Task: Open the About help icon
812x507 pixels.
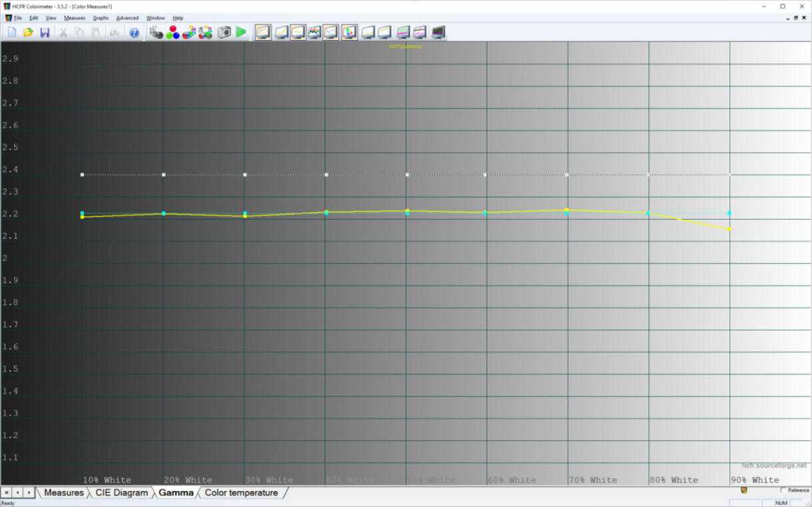Action: pyautogui.click(x=134, y=32)
